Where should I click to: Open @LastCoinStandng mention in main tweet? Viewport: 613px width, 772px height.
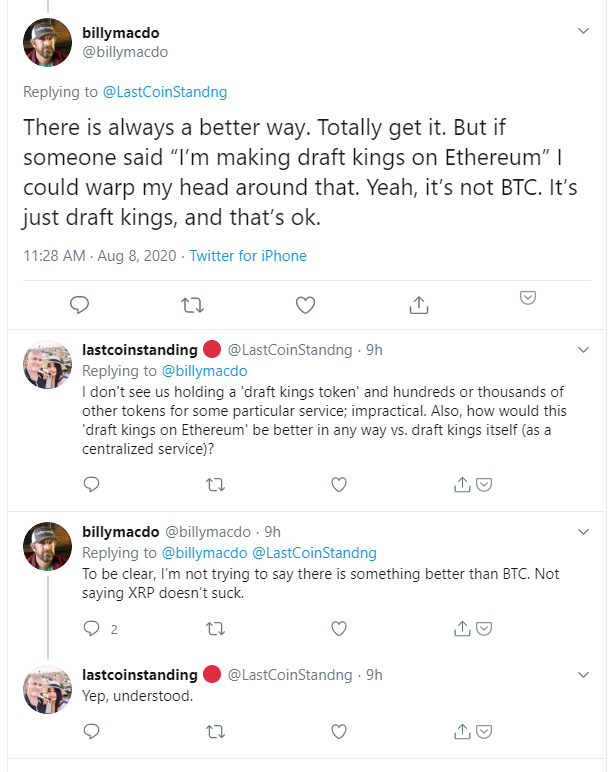[165, 92]
